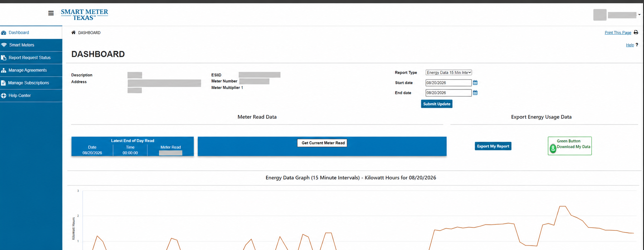Screen dimensions: 644x250
Task: Click Green Button Download My Data
Action: coord(570,146)
